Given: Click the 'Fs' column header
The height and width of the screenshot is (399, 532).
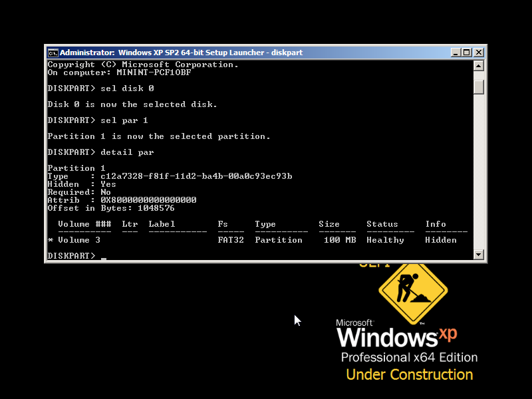Looking at the screenshot, I should [x=223, y=224].
